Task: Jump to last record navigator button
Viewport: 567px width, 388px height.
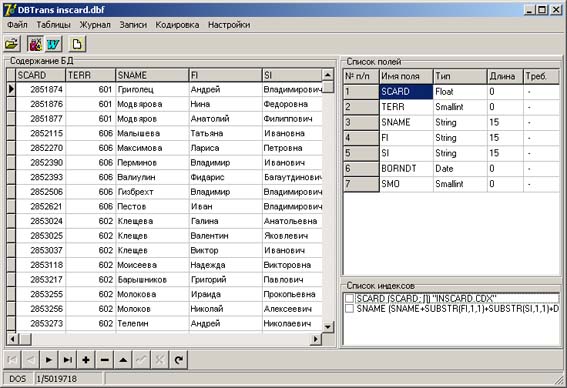Action: click(68, 360)
